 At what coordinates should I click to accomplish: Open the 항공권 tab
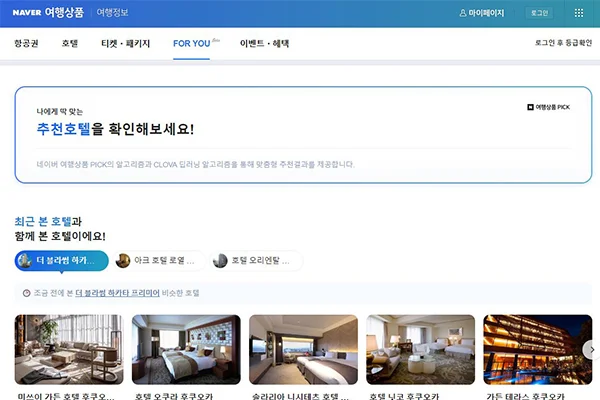pos(26,44)
